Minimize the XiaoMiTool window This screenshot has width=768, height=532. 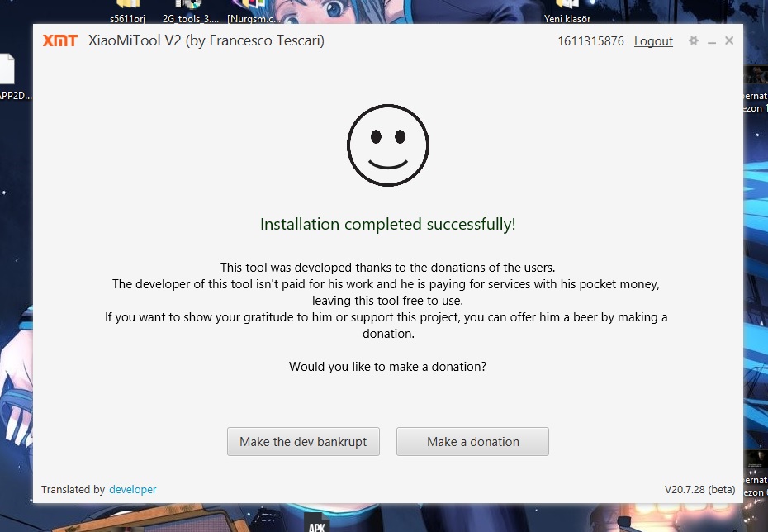coord(712,41)
